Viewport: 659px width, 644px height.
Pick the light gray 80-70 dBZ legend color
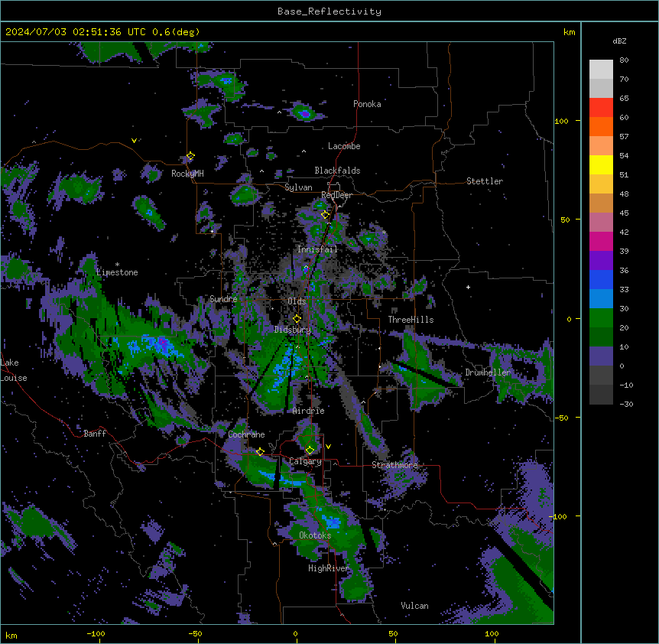click(x=601, y=70)
